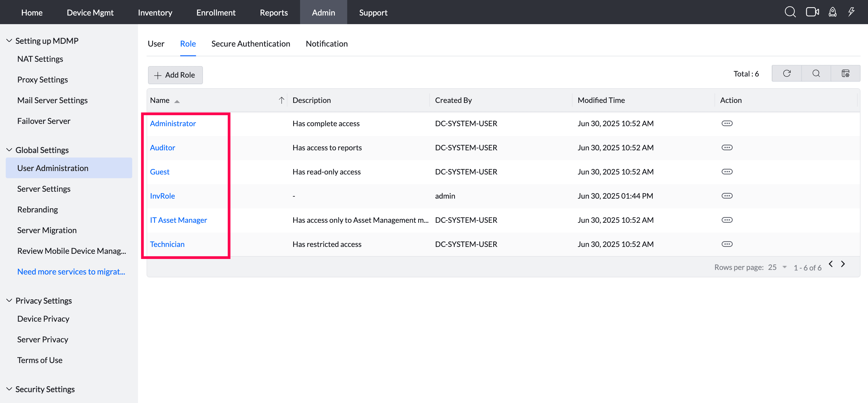Refresh the roles table

point(786,74)
